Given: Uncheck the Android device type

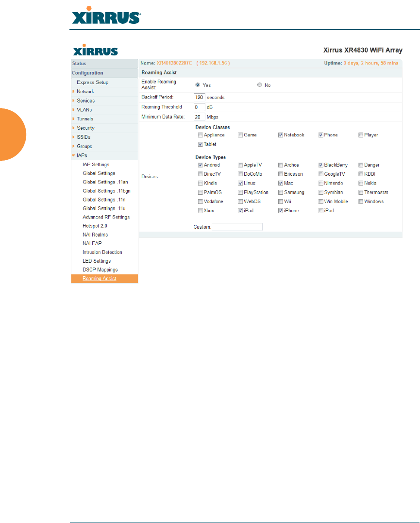Looking at the screenshot, I should (201, 165).
